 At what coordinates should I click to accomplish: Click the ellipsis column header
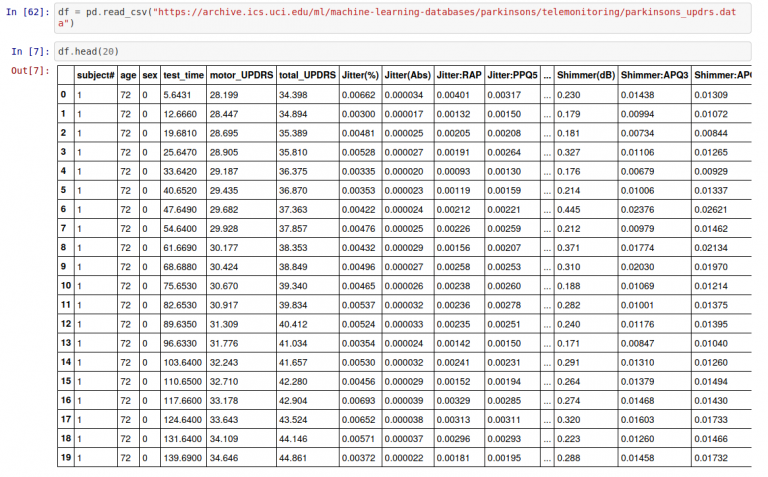click(547, 76)
